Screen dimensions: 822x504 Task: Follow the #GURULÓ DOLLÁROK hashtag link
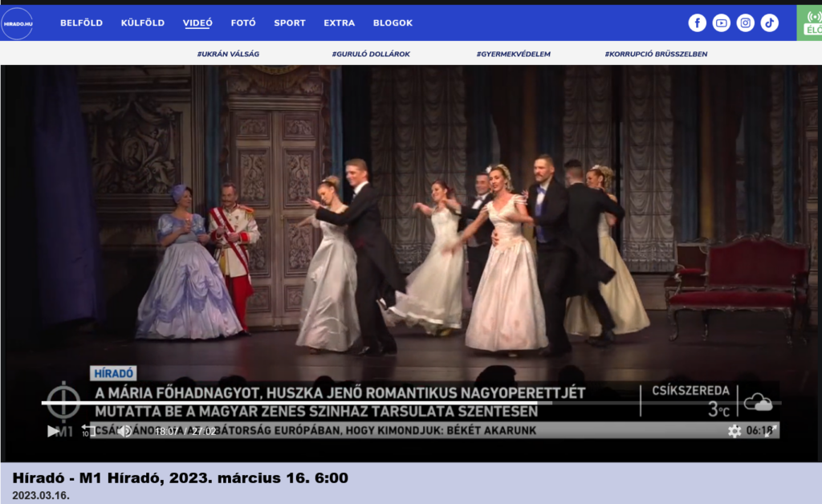coord(371,54)
